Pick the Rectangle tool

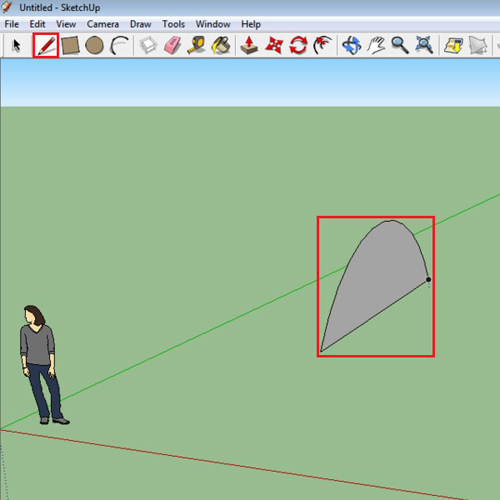(x=70, y=45)
